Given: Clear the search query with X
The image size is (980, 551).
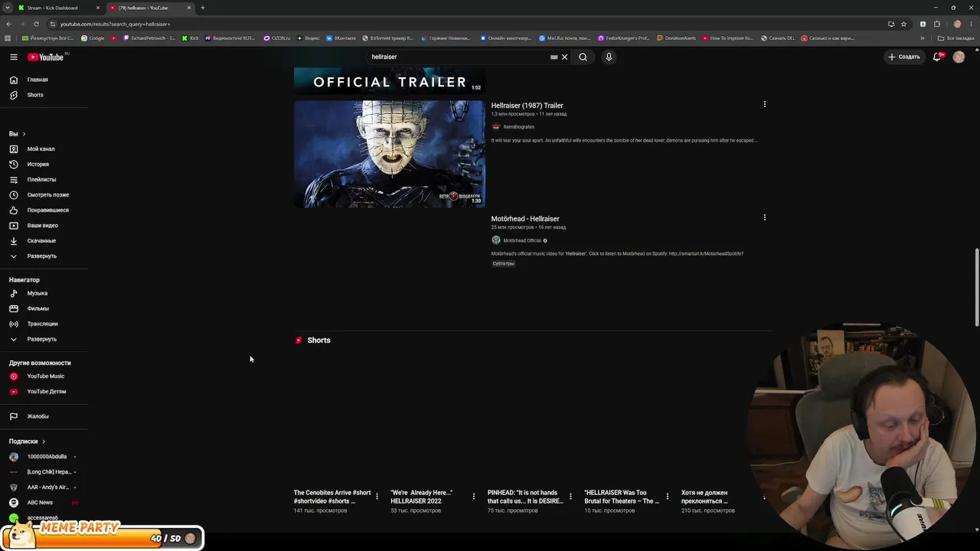Looking at the screenshot, I should (x=565, y=57).
